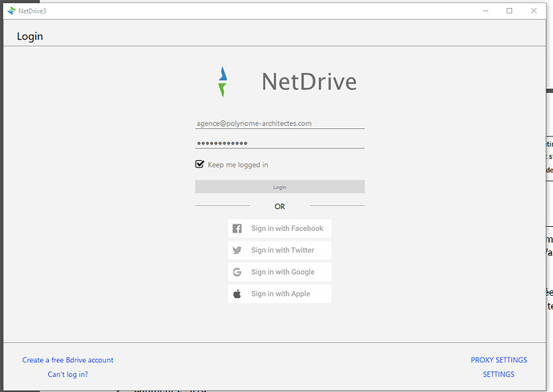Open the Can't log in? link
The height and width of the screenshot is (392, 553).
pyautogui.click(x=67, y=374)
